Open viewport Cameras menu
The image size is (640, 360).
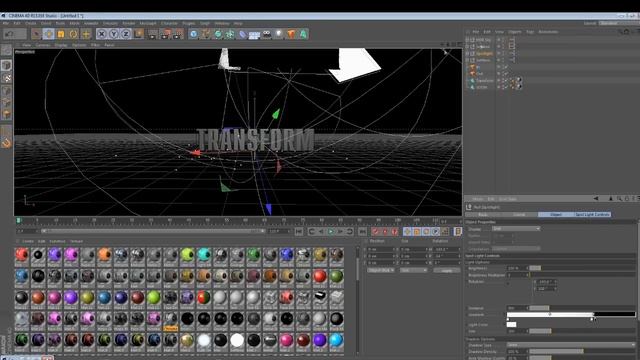[42, 45]
